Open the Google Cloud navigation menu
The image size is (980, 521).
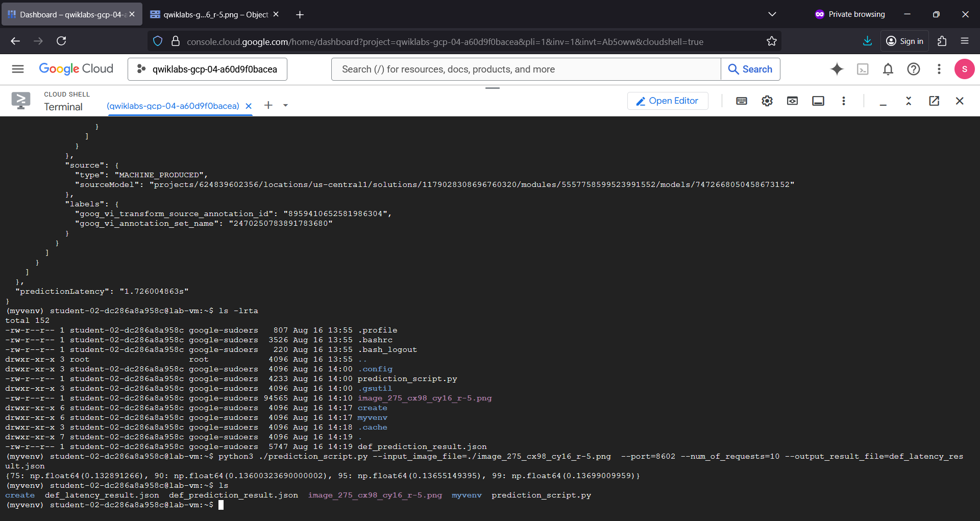pos(18,69)
